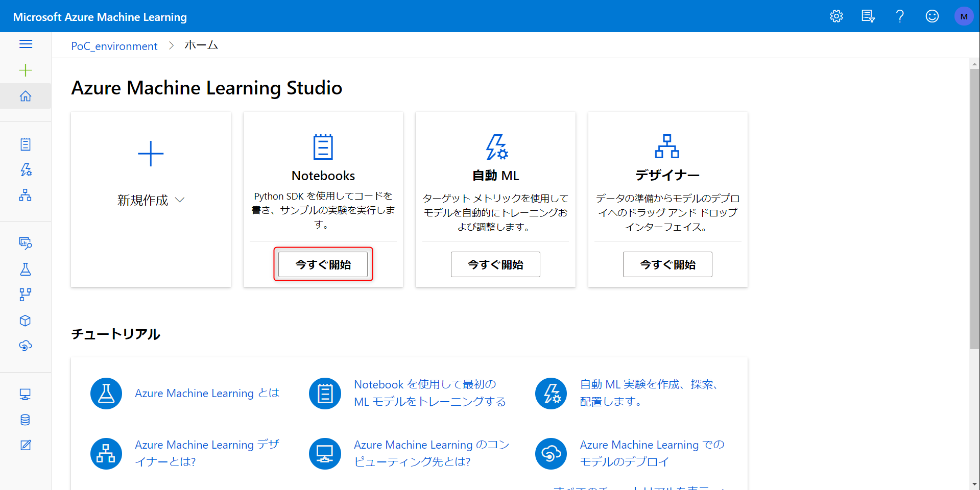The image size is (980, 490).
Task: Open the モデルのデプロイ tutorial link
Action: (x=652, y=453)
